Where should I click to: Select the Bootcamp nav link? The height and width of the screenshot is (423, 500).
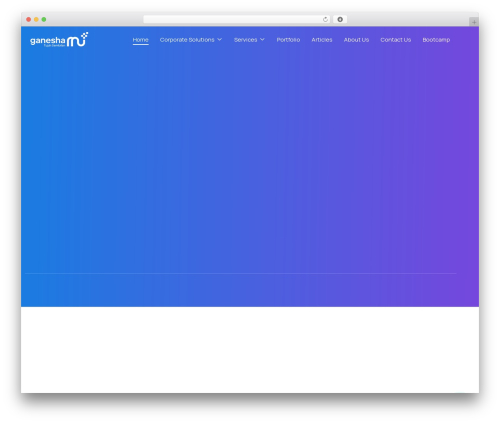point(436,40)
